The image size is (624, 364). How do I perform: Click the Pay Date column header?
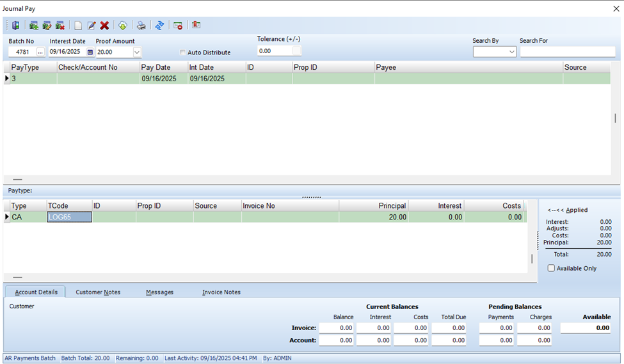(164, 67)
